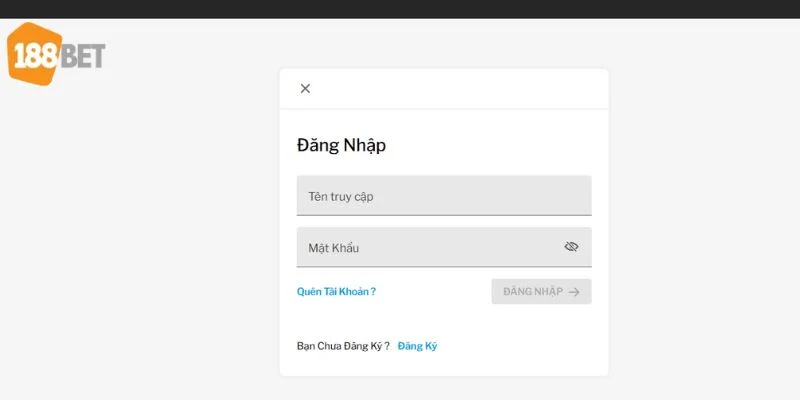
Task: Follow the Đăng Ký registration link
Action: pos(417,346)
